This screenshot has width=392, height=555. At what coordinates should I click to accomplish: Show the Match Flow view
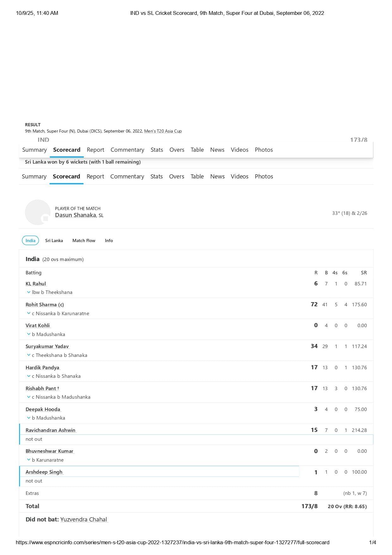(x=84, y=240)
